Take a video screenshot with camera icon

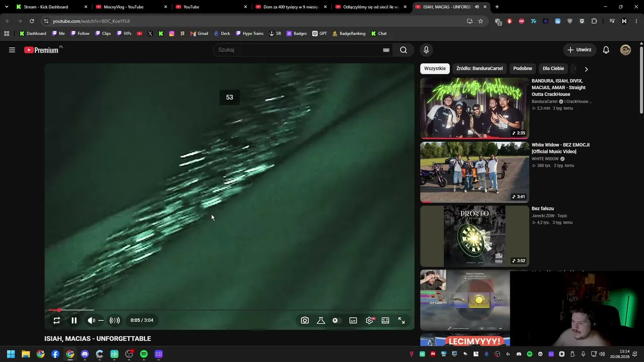[305, 320]
